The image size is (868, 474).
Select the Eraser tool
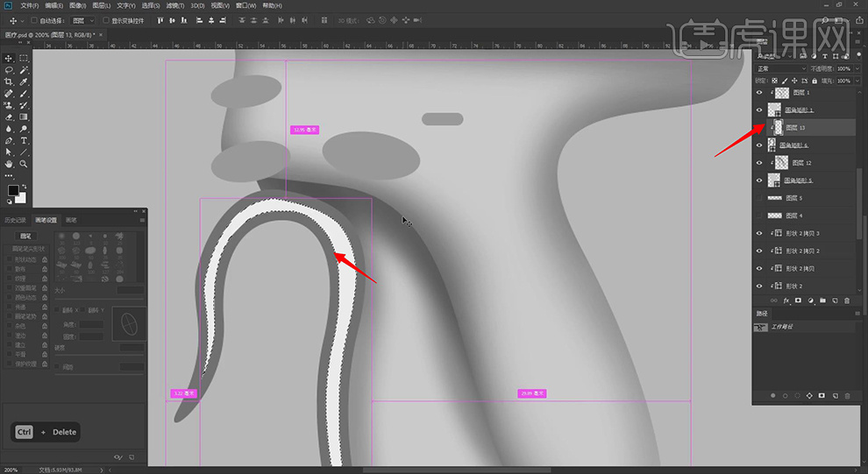(8, 117)
